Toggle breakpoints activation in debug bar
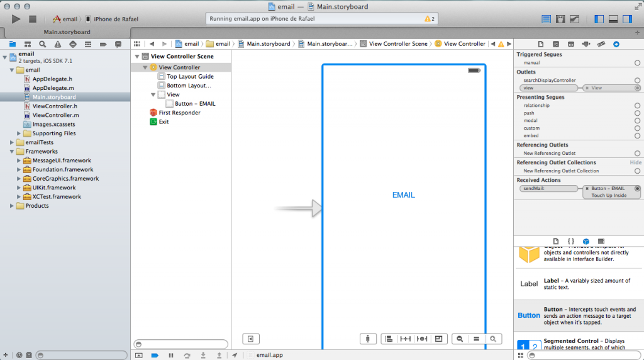The width and height of the screenshot is (644, 360). coord(154,356)
